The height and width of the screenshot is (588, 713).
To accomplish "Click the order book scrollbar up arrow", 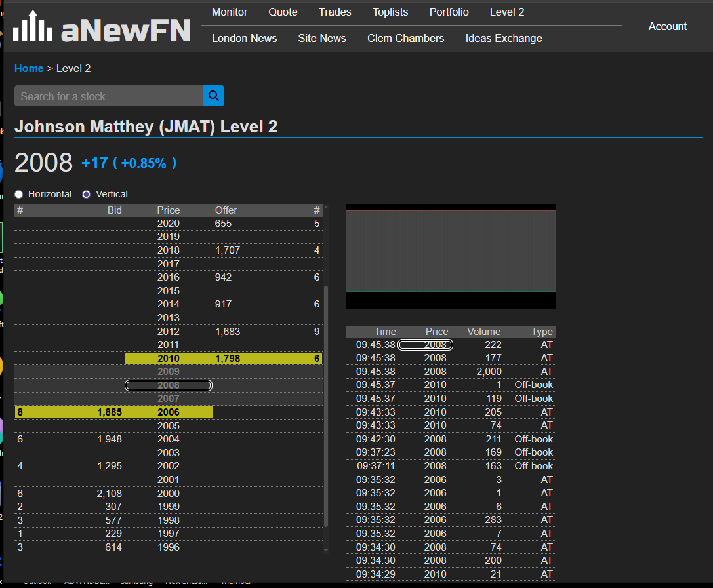I will (x=326, y=208).
